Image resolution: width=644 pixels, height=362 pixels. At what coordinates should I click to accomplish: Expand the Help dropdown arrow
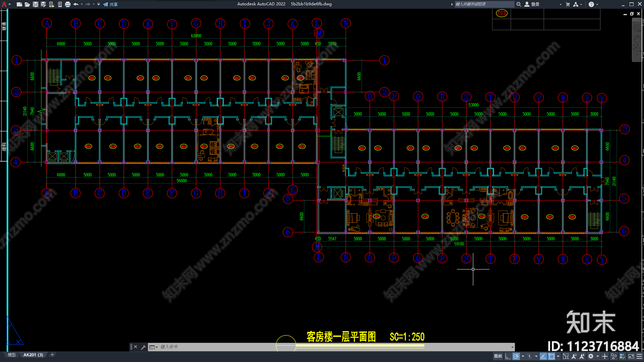pos(597,4)
